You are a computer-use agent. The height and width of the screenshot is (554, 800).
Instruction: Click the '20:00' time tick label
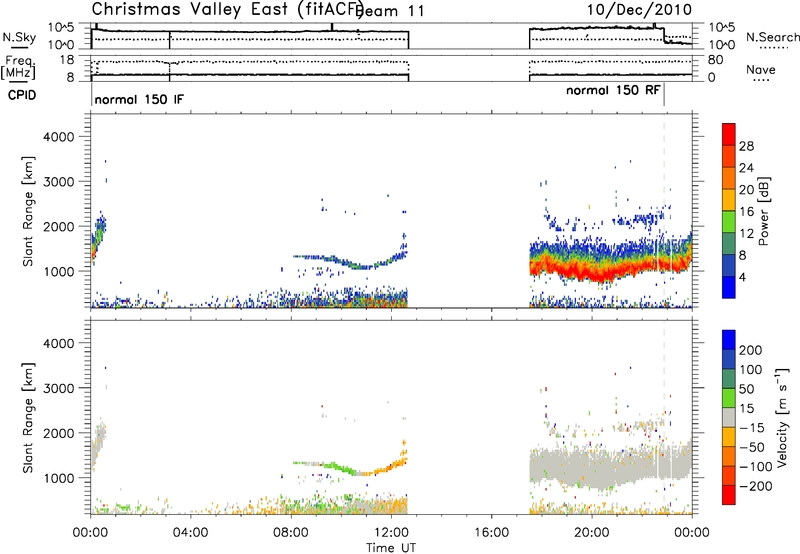pos(592,533)
